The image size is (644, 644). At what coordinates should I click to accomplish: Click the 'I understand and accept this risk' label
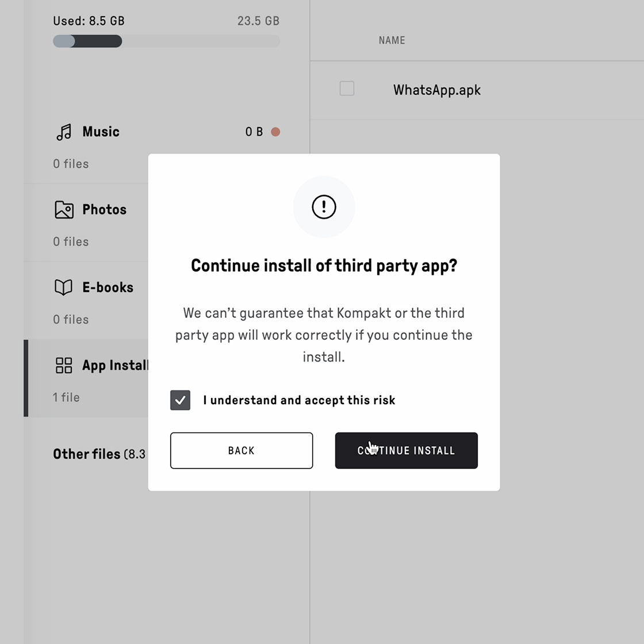(x=299, y=400)
